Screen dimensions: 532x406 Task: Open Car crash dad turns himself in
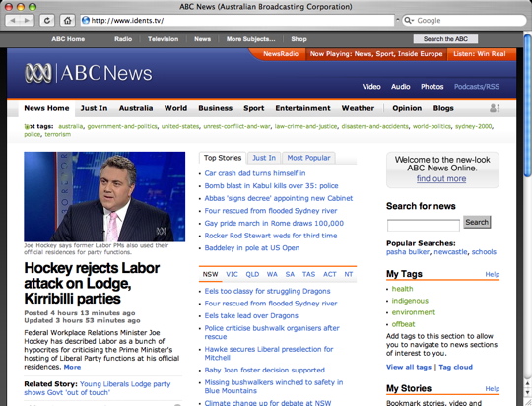(x=255, y=173)
